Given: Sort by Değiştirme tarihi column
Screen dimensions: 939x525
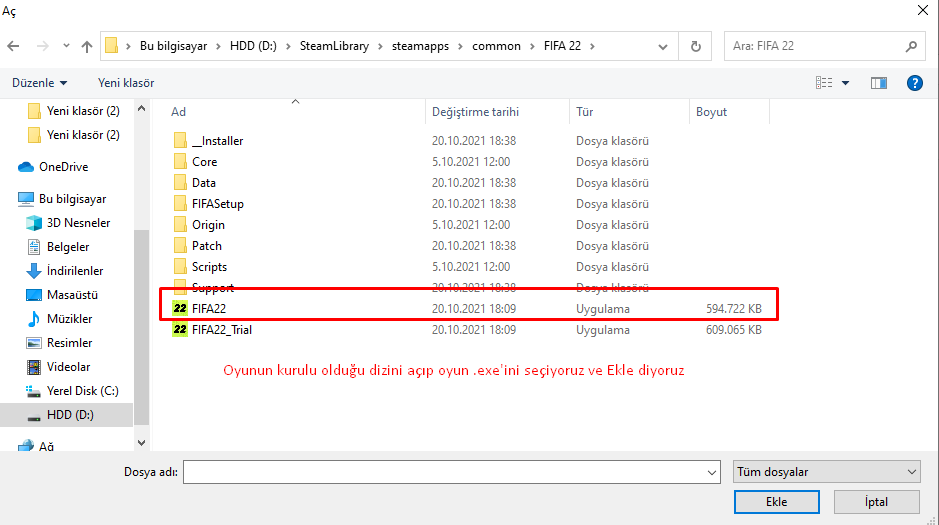Looking at the screenshot, I should point(475,112).
